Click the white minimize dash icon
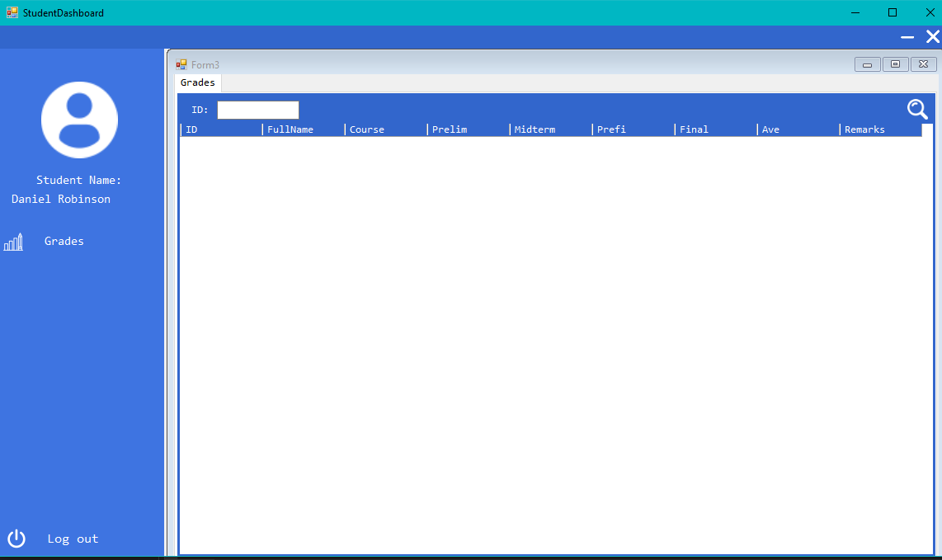The image size is (942, 560). [x=907, y=37]
